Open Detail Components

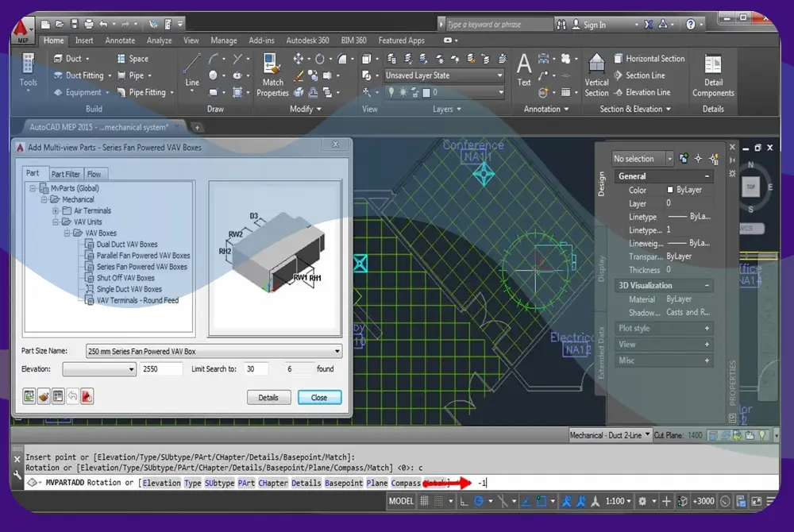click(x=713, y=75)
